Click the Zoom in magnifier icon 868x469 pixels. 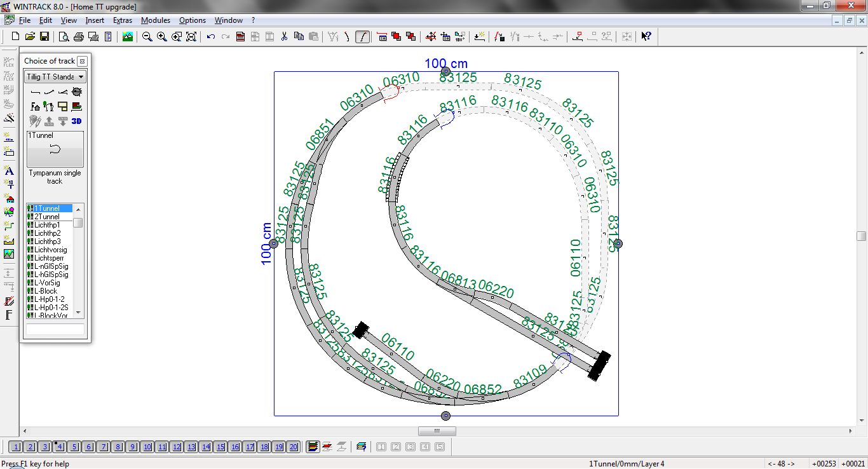tap(162, 37)
